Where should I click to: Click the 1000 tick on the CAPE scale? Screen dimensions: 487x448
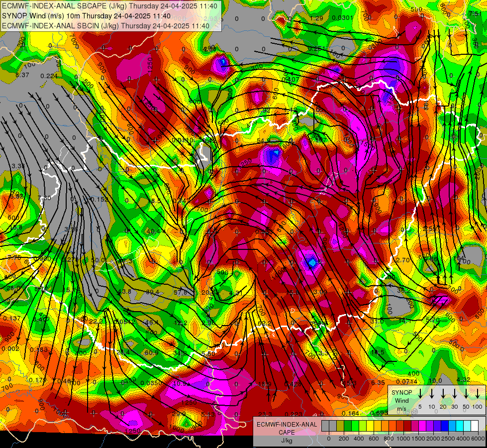tap(403, 439)
